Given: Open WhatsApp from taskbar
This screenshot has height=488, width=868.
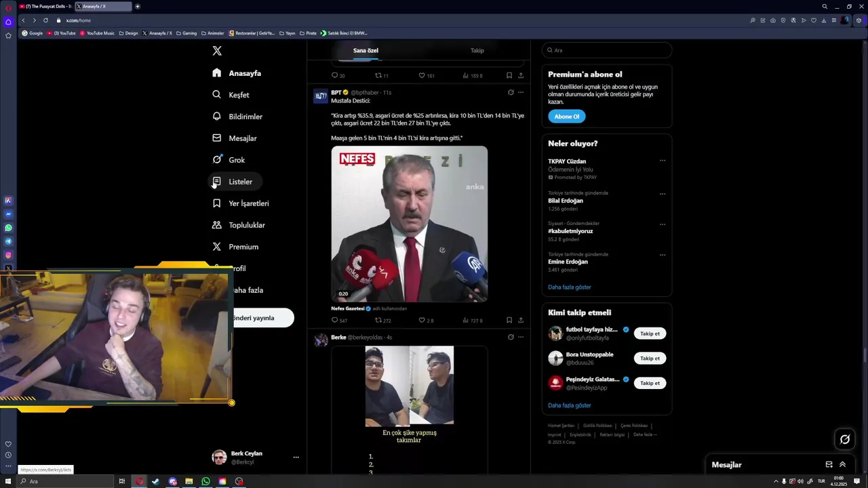Looking at the screenshot, I should tap(205, 481).
